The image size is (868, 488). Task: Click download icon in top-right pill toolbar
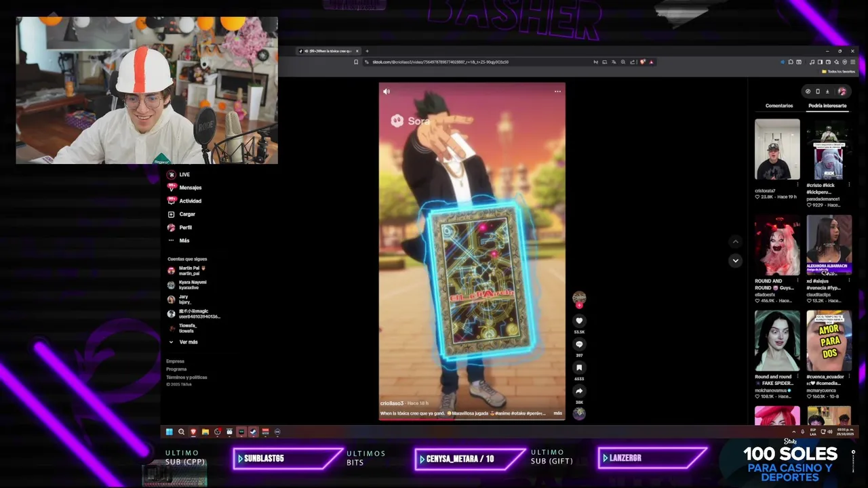tap(827, 91)
